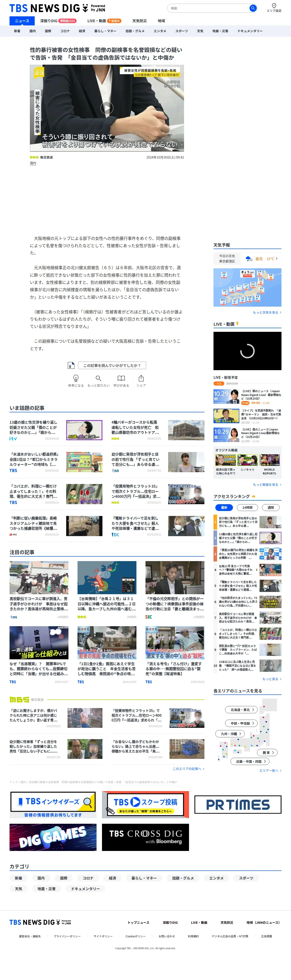The width and height of the screenshot is (291, 980).
Task: Switch to LIVE・動画 tab
Action: click(x=104, y=21)
